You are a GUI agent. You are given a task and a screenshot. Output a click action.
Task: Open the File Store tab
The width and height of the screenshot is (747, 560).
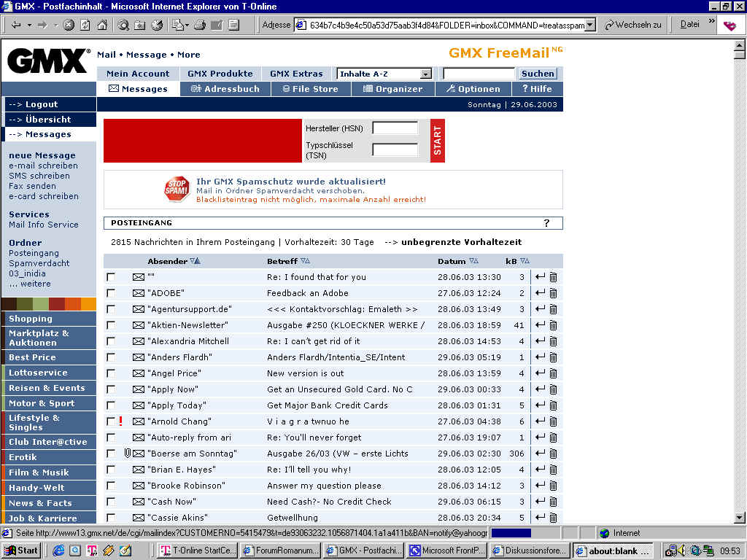point(311,89)
